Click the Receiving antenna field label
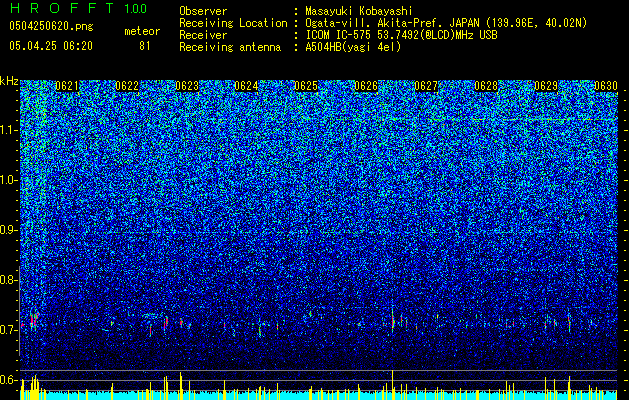Viewport: 629px width, 400px height. pyautogui.click(x=230, y=47)
